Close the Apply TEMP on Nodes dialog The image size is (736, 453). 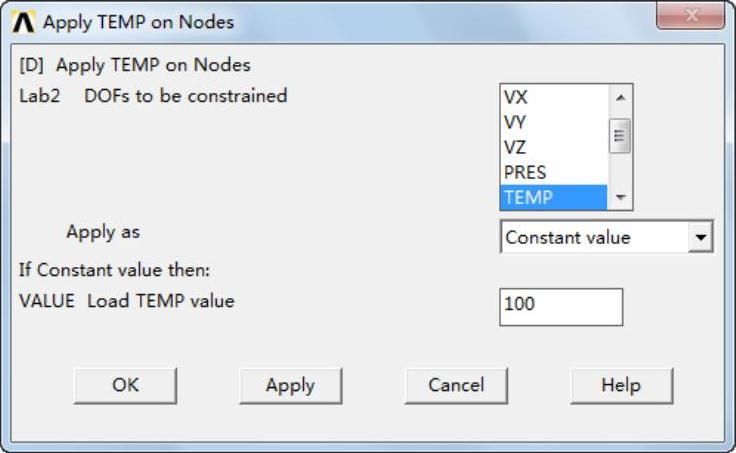(690, 17)
